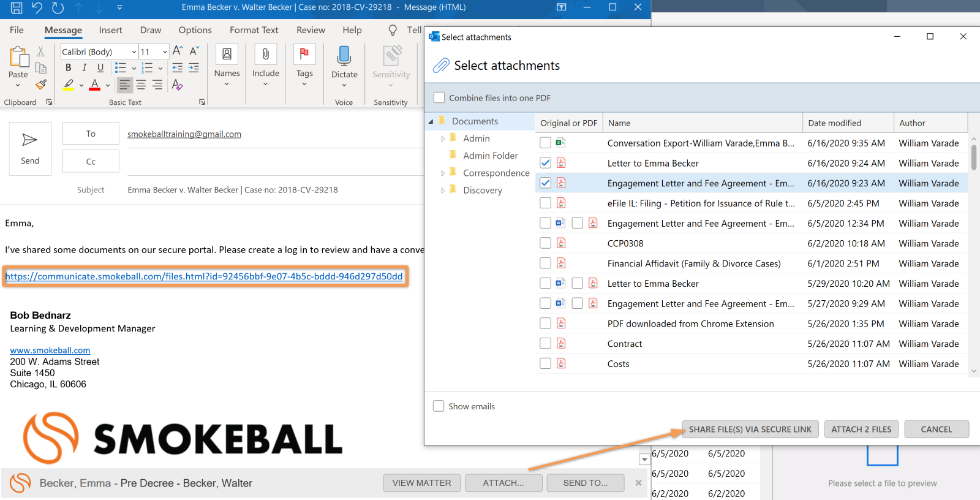
Task: Open the Tags flag menu
Action: click(304, 54)
